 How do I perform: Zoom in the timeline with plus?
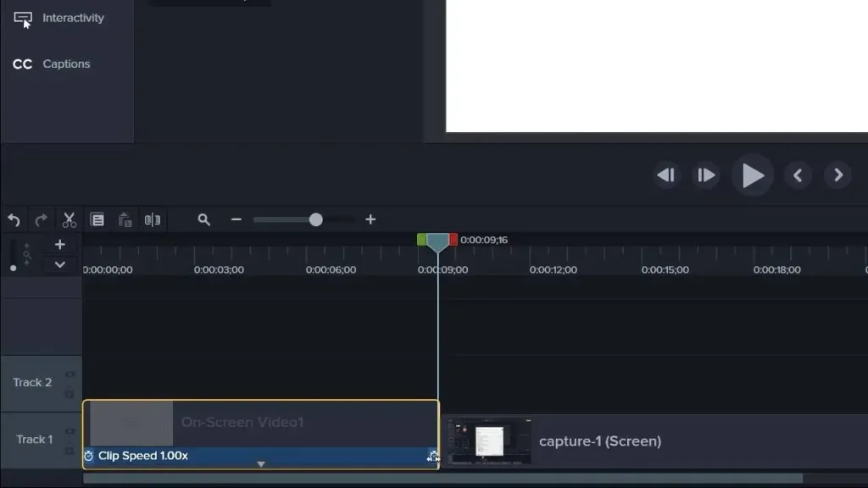click(370, 219)
